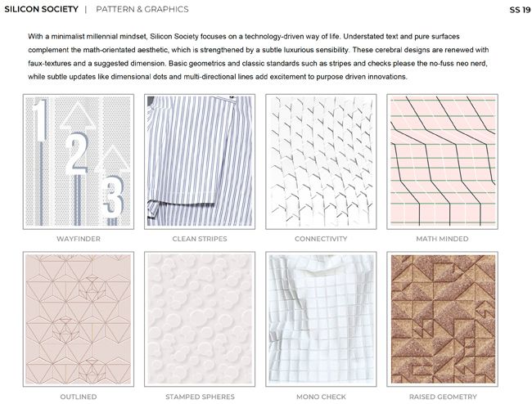Viewport: 532px width, 404px height.
Task: Select the Raised Geometry brown pattern
Action: 443,319
